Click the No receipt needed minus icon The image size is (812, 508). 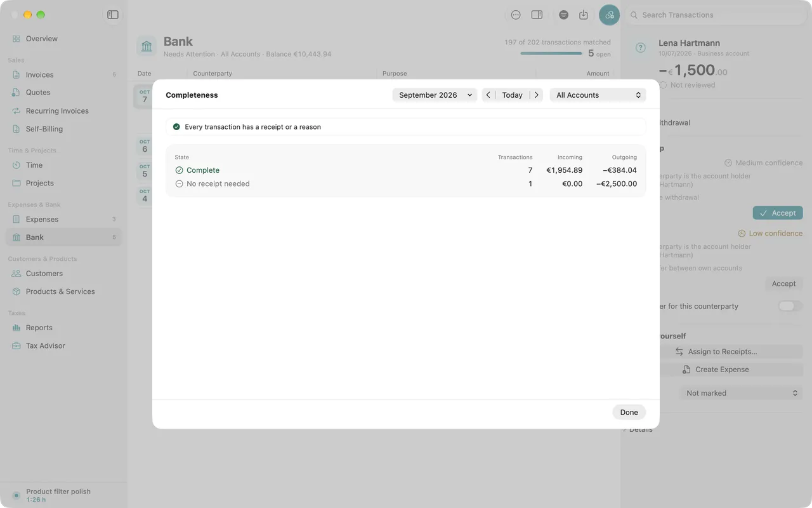click(180, 184)
